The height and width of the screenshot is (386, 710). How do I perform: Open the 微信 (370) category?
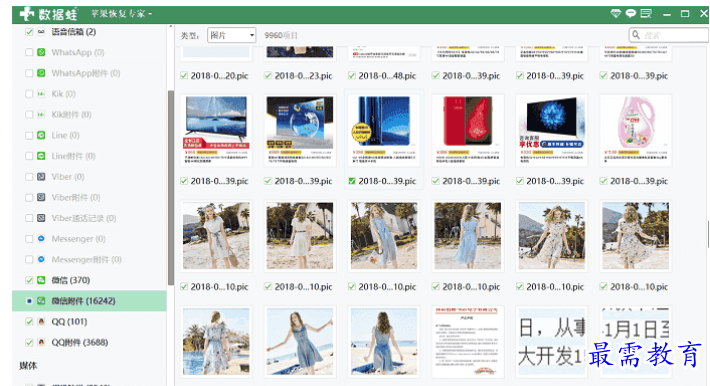pyautogui.click(x=71, y=280)
